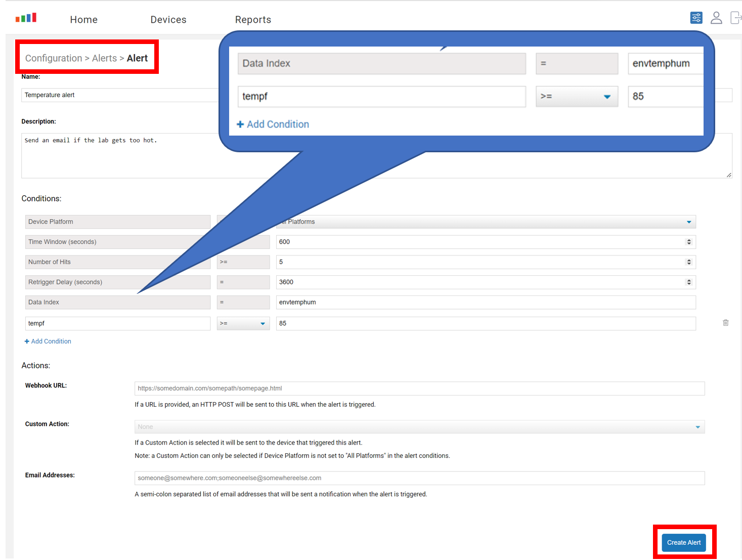Click the Description resize handle
Image resolution: width=742 pixels, height=560 pixels.
[728, 175]
